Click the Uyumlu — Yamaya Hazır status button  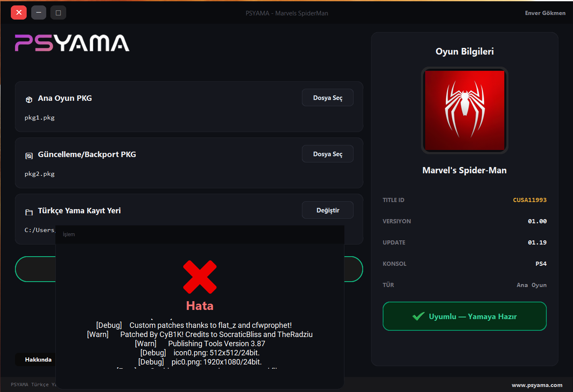[465, 316]
